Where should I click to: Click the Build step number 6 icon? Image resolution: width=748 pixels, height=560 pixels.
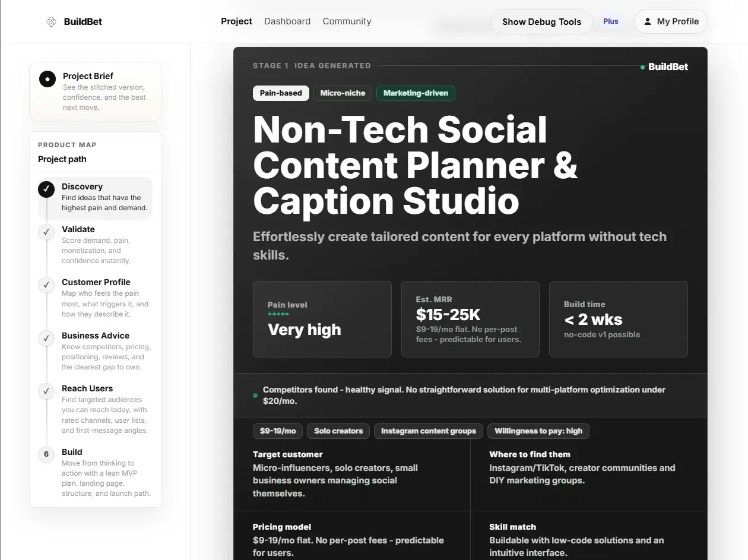point(46,454)
